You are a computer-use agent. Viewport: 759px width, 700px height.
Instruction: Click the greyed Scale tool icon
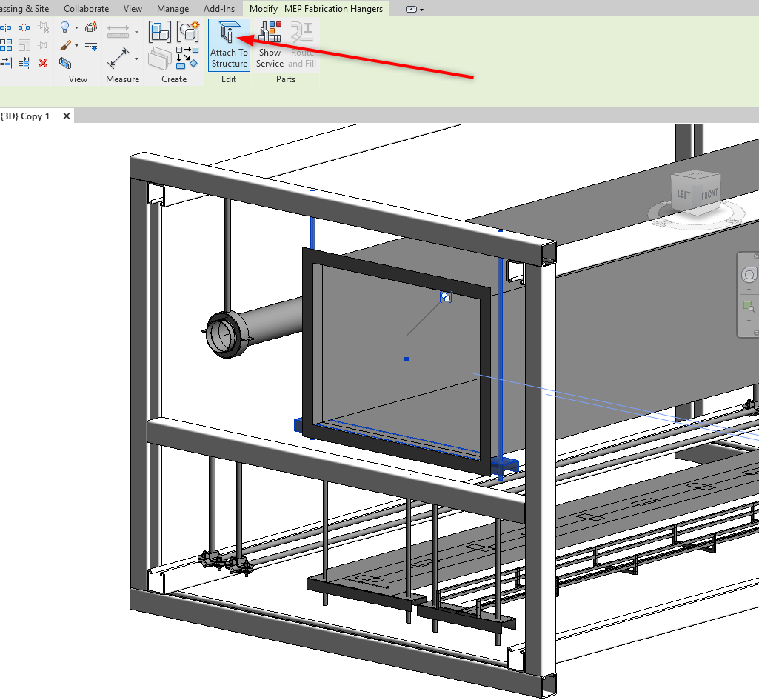24,45
